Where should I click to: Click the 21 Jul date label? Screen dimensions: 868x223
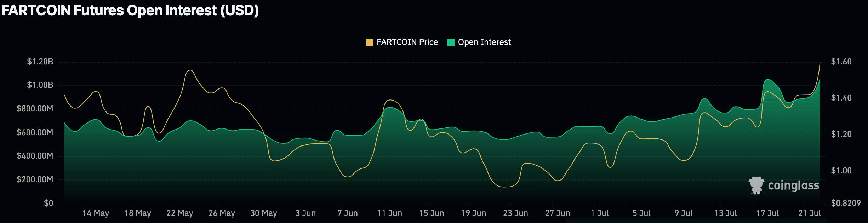point(809,213)
